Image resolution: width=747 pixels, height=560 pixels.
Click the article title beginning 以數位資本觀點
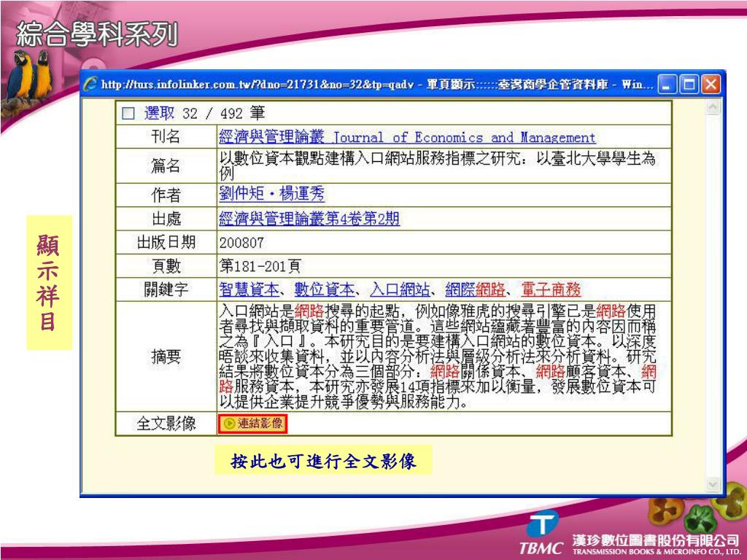[438, 166]
